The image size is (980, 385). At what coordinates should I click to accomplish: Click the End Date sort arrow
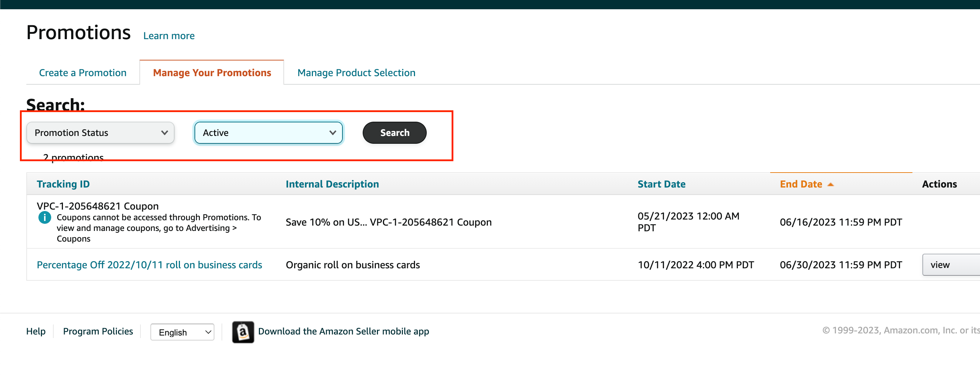(831, 184)
